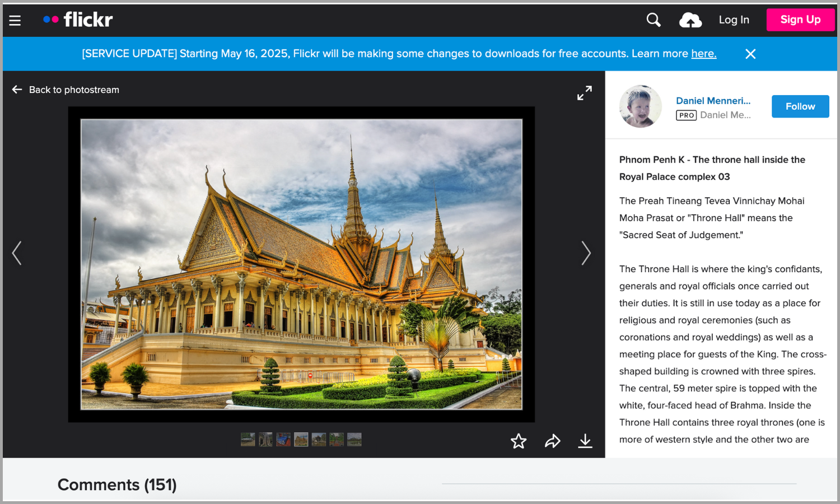Open Daniel Menneri's profile avatar

pyautogui.click(x=640, y=106)
